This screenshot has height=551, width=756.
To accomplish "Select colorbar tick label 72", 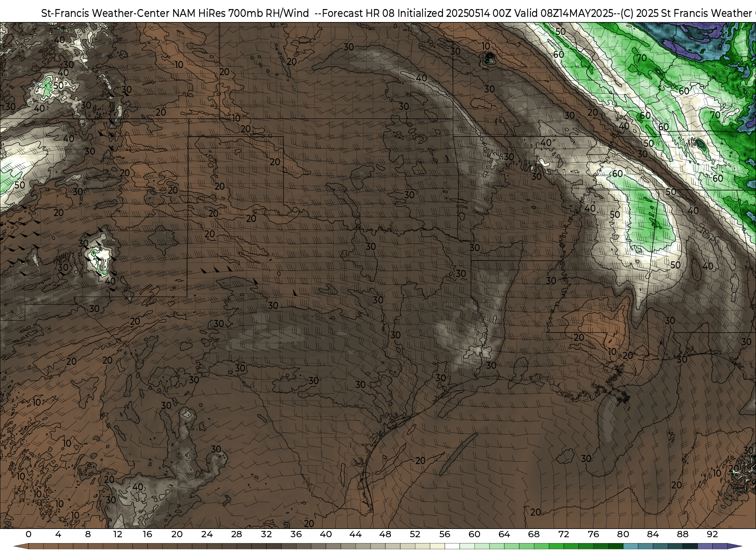I will point(563,534).
